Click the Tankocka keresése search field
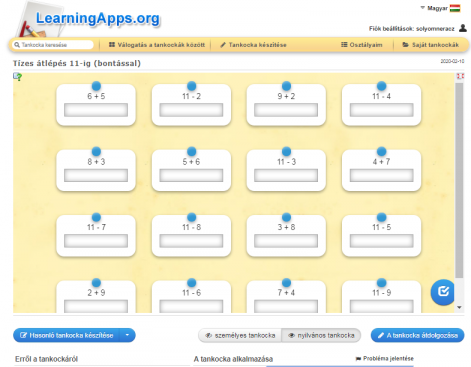Viewport: 471px width, 367px height. pos(53,45)
